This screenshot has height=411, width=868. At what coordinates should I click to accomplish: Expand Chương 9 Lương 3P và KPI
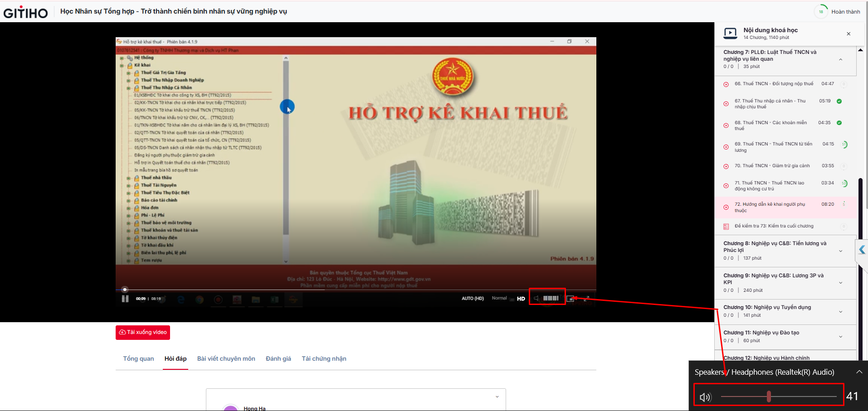(840, 283)
